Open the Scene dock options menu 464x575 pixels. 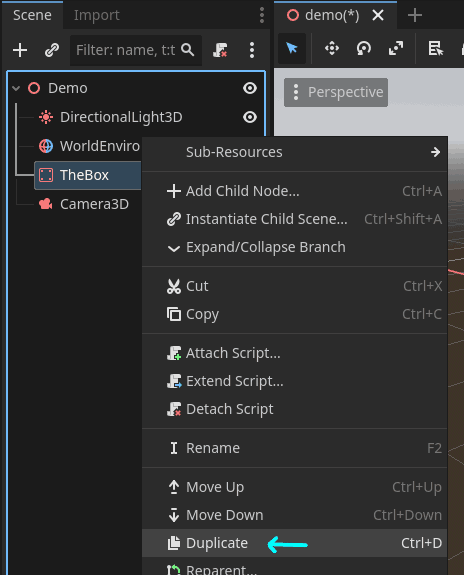[x=252, y=50]
